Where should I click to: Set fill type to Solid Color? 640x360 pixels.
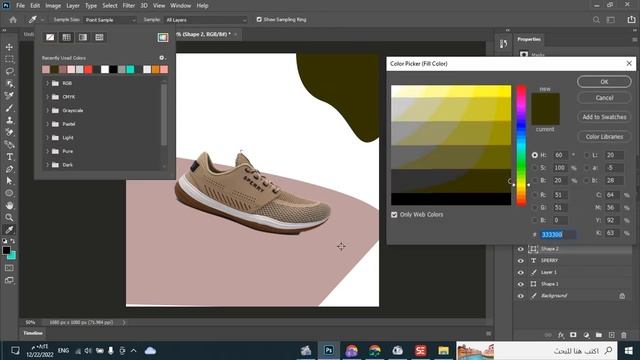pos(66,38)
